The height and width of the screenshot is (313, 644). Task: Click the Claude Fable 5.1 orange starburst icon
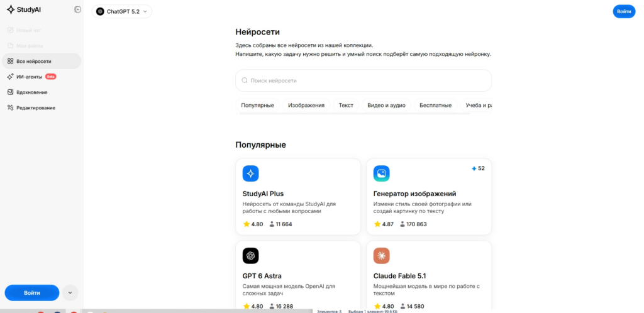382,256
